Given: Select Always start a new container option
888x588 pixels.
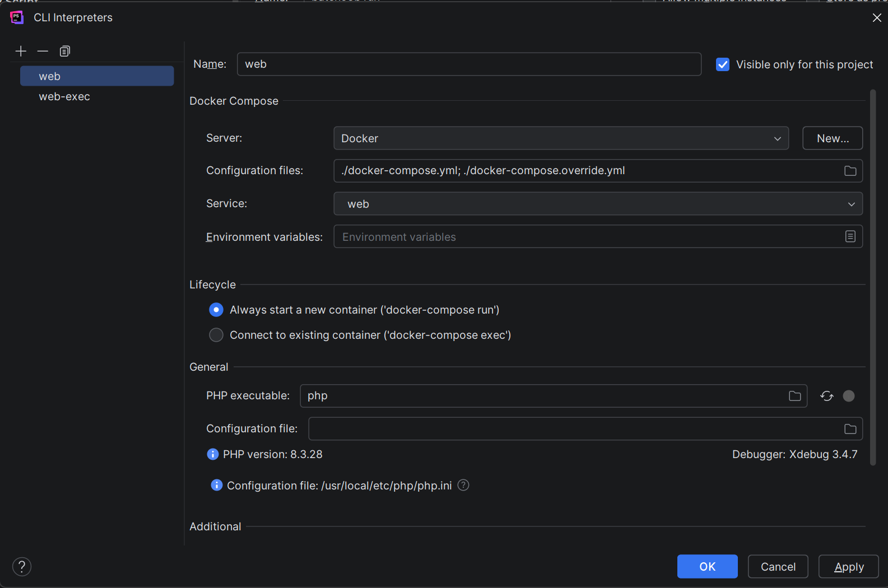Looking at the screenshot, I should (216, 310).
